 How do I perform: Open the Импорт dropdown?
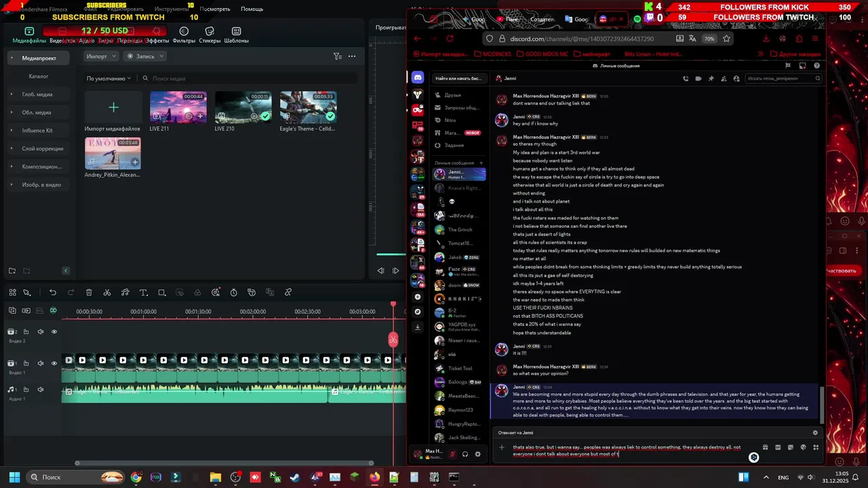pos(101,56)
